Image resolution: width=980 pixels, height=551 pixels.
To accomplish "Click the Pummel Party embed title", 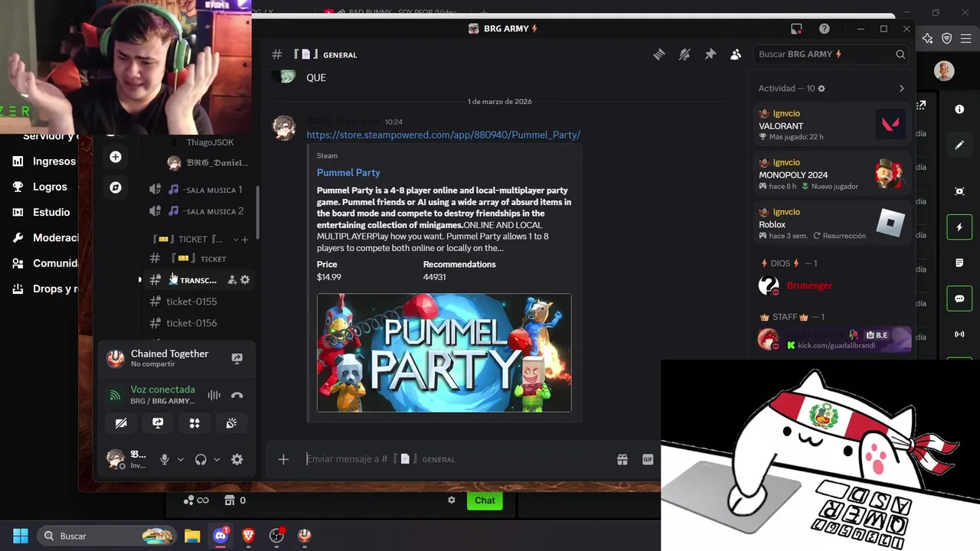I will (x=348, y=173).
